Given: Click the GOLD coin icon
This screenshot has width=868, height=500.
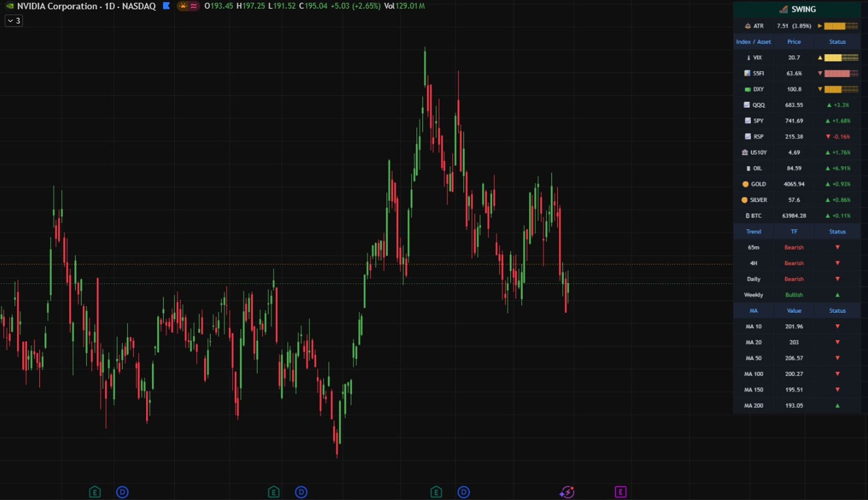Looking at the screenshot, I should [x=745, y=184].
